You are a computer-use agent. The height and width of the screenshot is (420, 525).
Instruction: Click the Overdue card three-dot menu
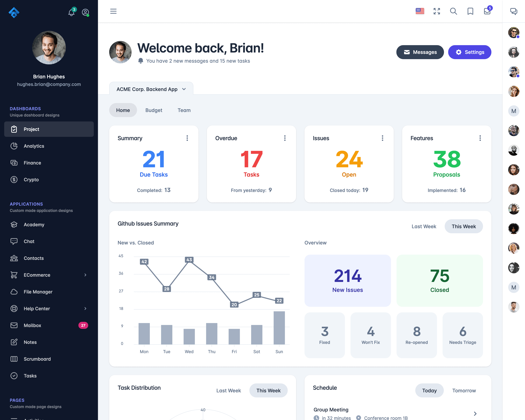click(x=284, y=138)
